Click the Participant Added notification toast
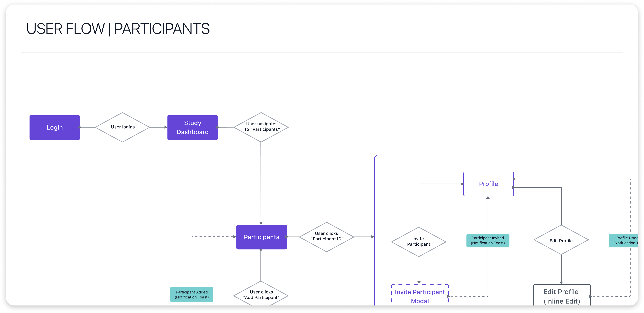Image resolution: width=644 pixels, height=313 pixels. [191, 294]
